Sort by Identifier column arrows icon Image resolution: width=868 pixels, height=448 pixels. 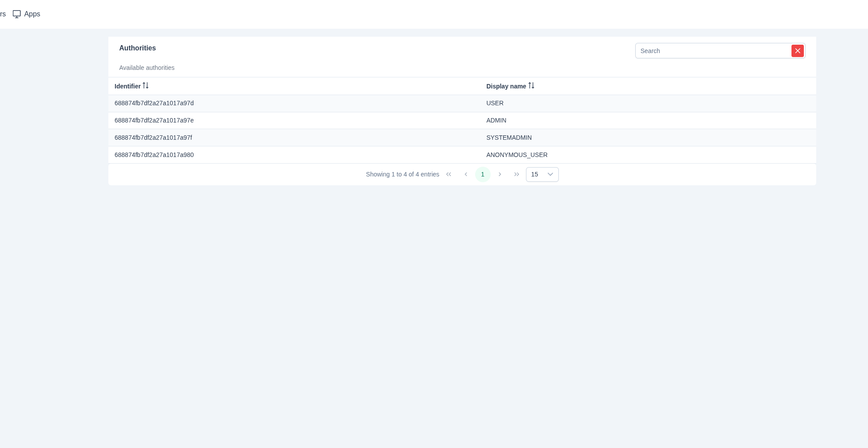tap(146, 86)
